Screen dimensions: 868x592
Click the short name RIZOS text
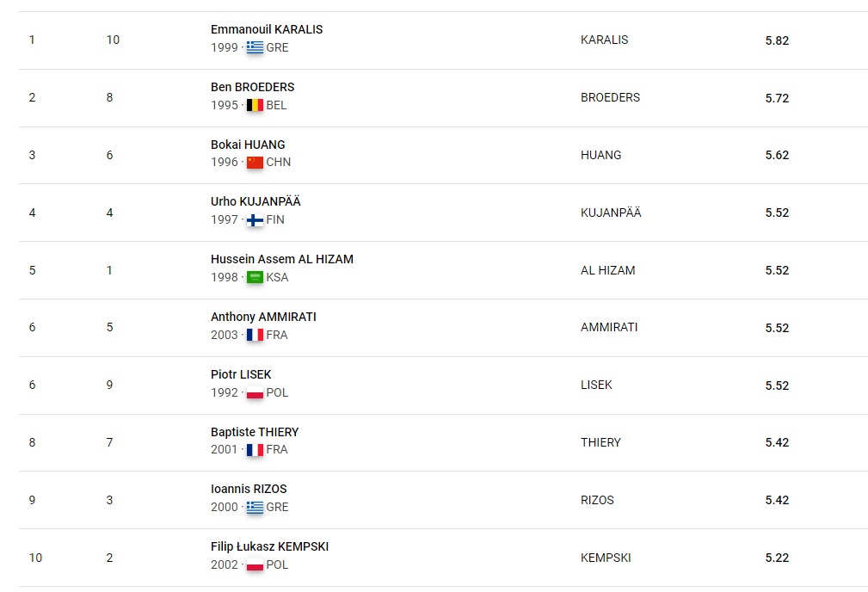tap(597, 500)
